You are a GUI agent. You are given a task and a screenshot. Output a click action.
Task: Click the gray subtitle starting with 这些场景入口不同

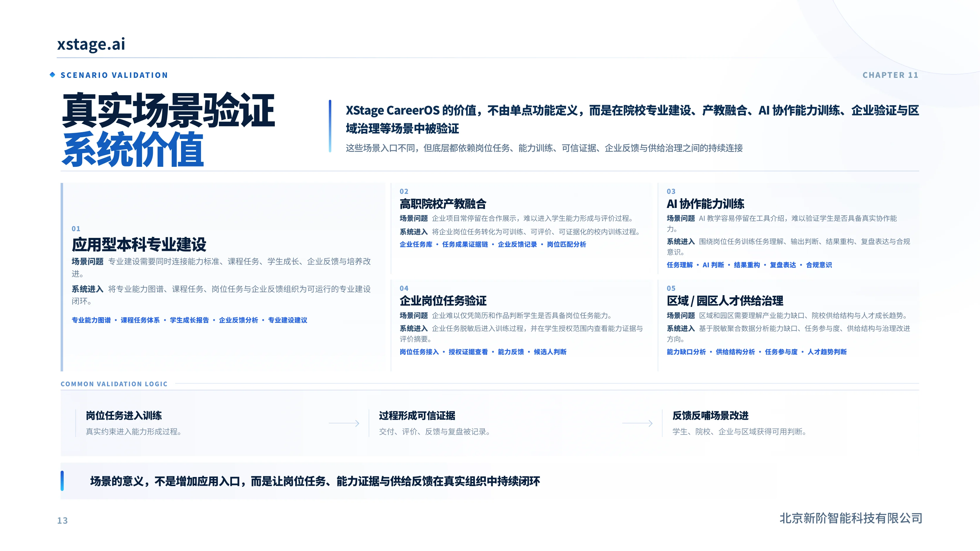544,148
